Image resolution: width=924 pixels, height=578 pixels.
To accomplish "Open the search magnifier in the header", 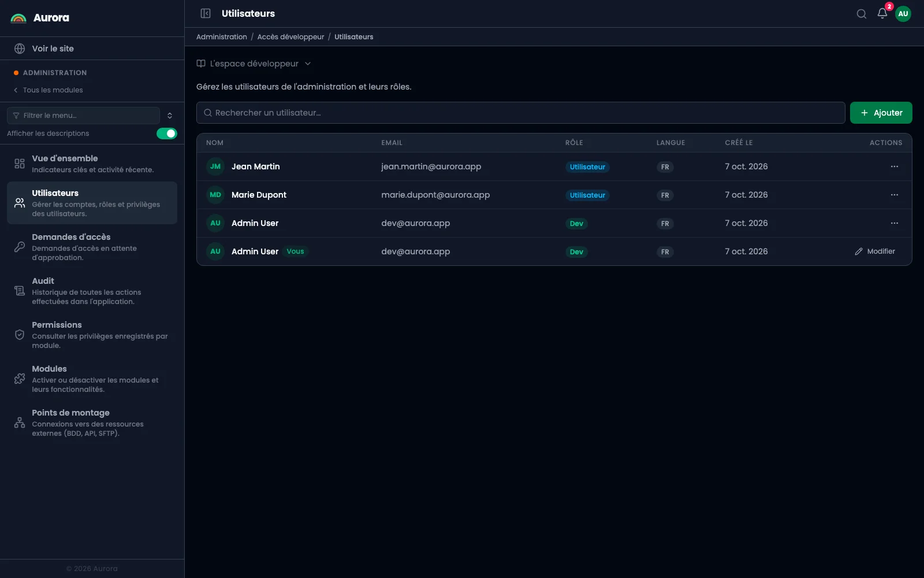I will (x=861, y=14).
